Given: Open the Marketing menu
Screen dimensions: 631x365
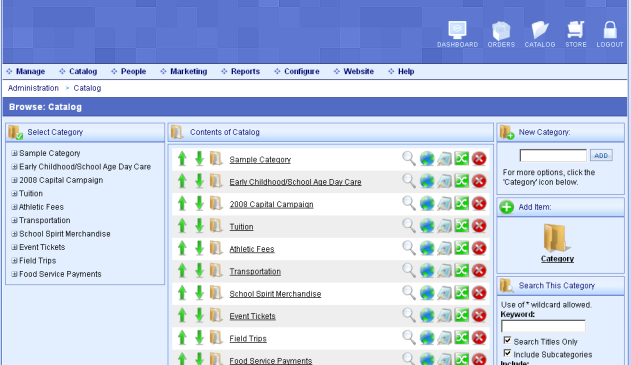Looking at the screenshot, I should coord(188,71).
